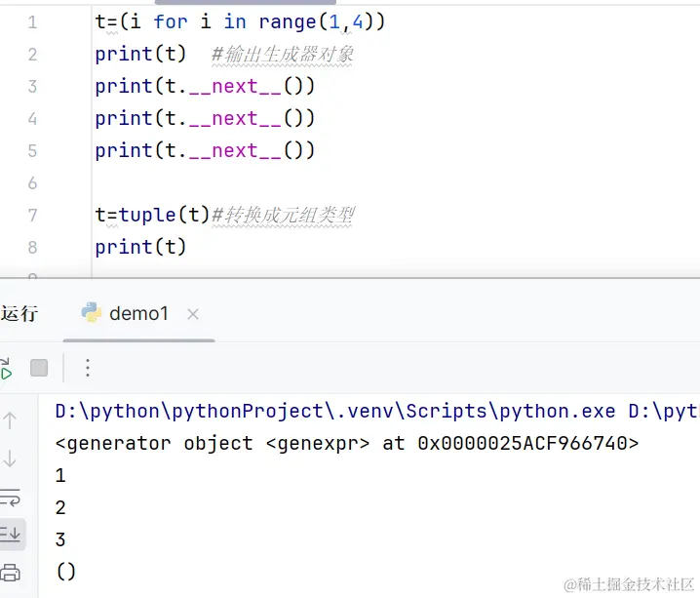The image size is (700, 598).
Task: Click the console output line '1'
Action: tap(60, 475)
